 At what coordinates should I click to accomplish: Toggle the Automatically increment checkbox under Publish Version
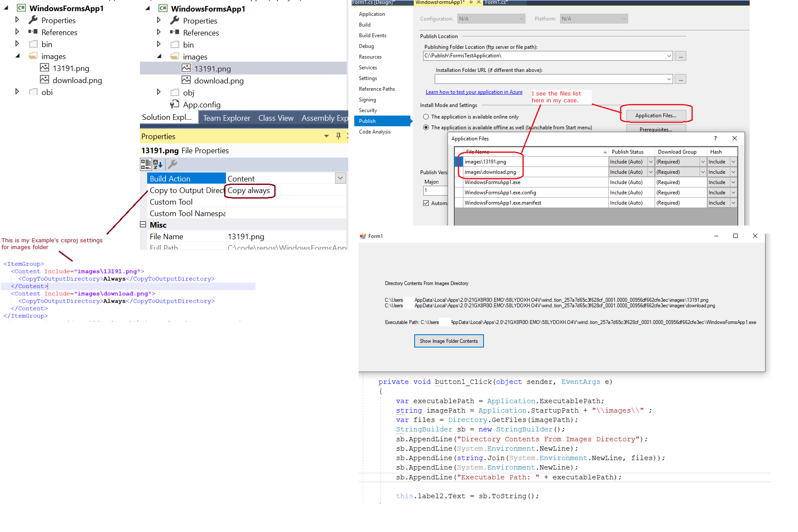[425, 202]
